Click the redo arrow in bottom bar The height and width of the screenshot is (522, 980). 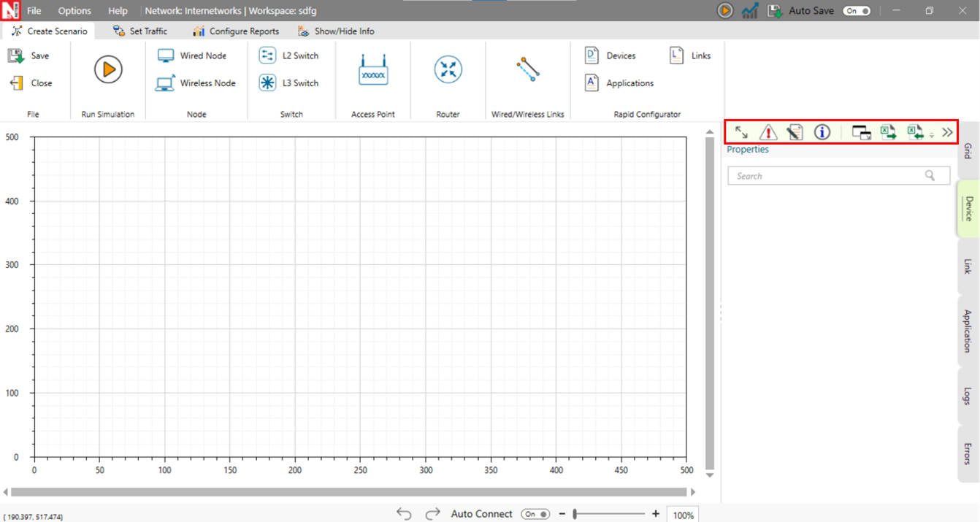[432, 514]
